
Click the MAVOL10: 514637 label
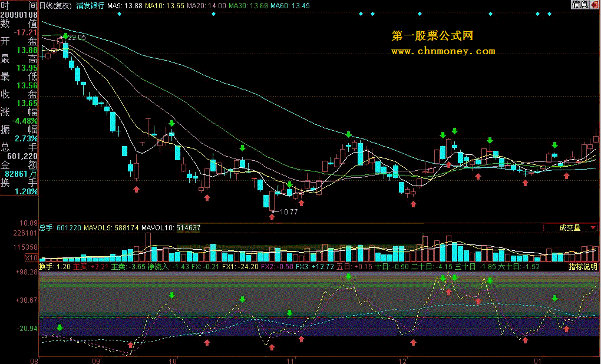click(x=171, y=228)
